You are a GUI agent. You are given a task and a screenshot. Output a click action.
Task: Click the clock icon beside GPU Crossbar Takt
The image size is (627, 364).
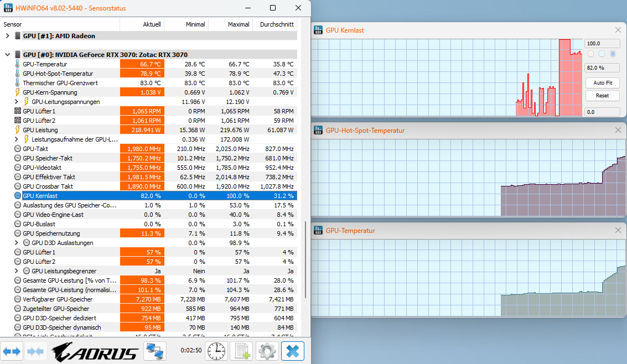[18, 186]
